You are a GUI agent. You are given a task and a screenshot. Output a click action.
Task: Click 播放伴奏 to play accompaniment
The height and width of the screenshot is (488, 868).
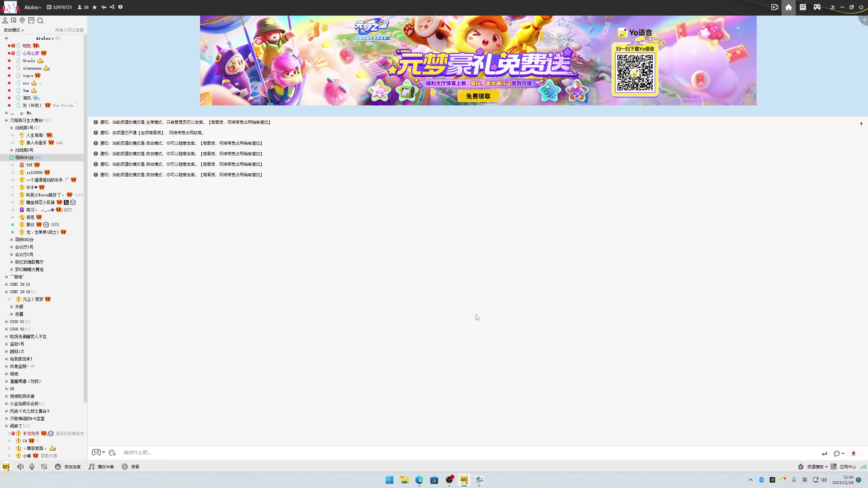(x=101, y=467)
